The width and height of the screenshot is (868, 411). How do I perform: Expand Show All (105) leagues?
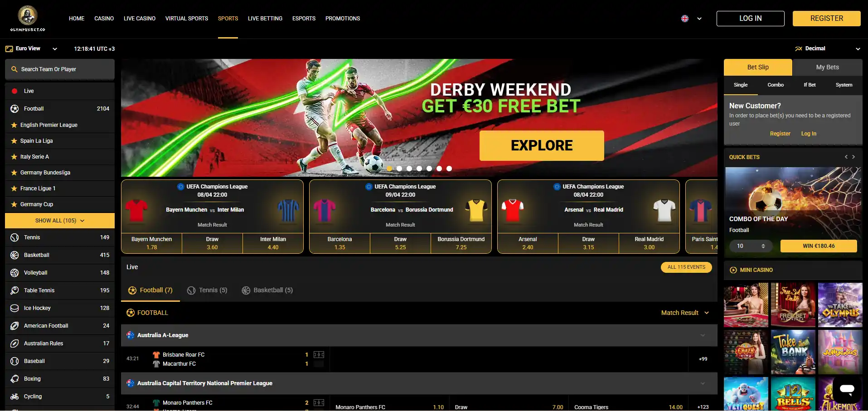point(60,221)
